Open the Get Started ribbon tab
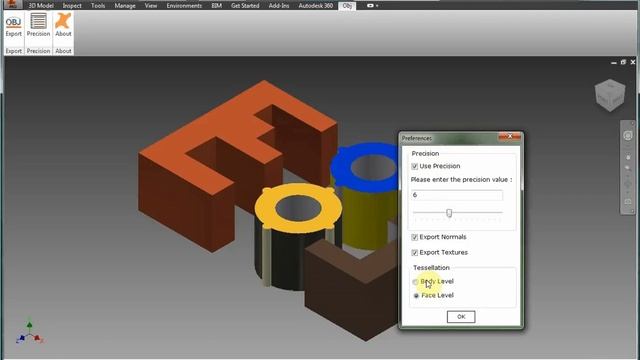The height and width of the screenshot is (360, 640). [245, 6]
